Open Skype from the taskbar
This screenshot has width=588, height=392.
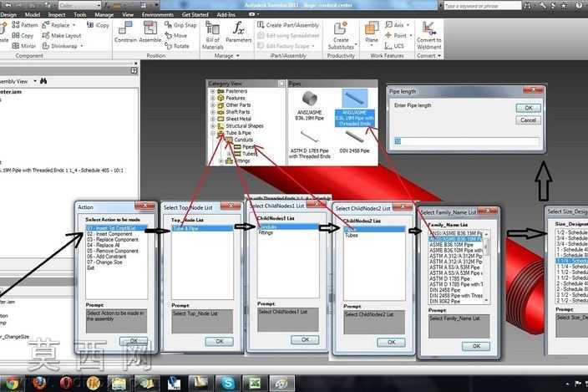pos(228,384)
